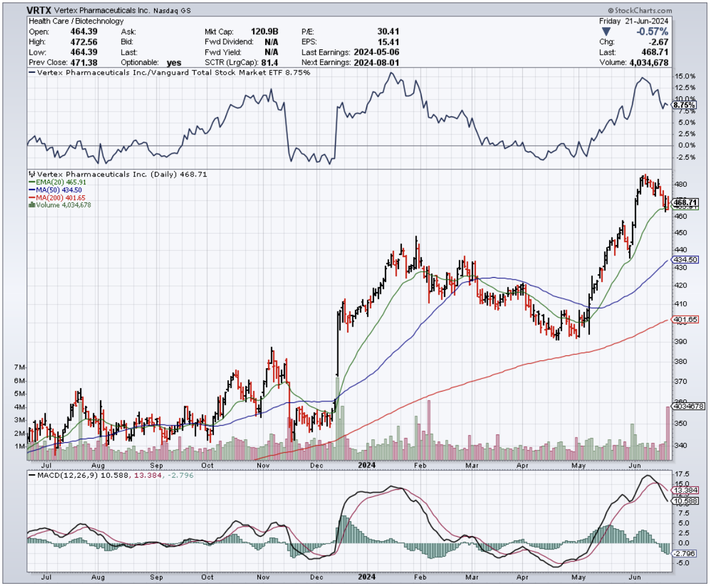Click the StockCharts.com copyright watermark
Viewport: 711px width, 588px height.
(x=640, y=11)
